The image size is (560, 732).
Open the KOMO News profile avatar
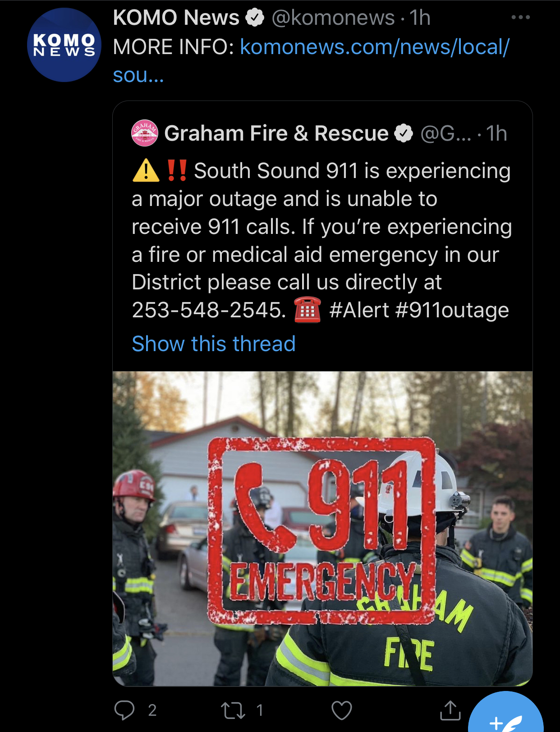[64, 45]
